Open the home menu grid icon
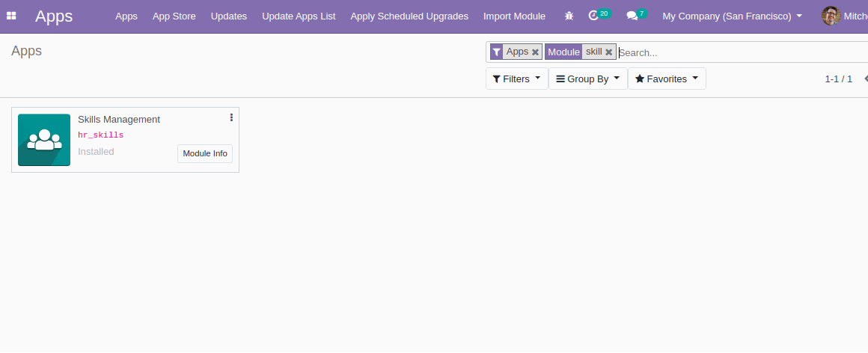 pyautogui.click(x=11, y=16)
